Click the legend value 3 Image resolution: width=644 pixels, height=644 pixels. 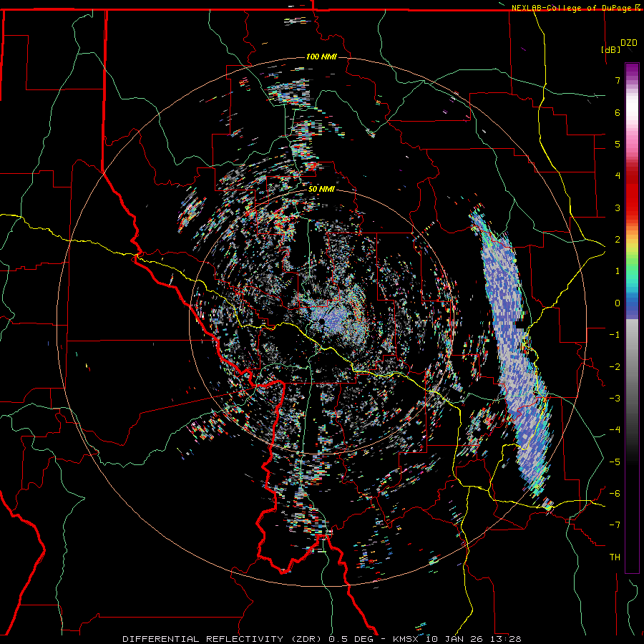coord(618,208)
